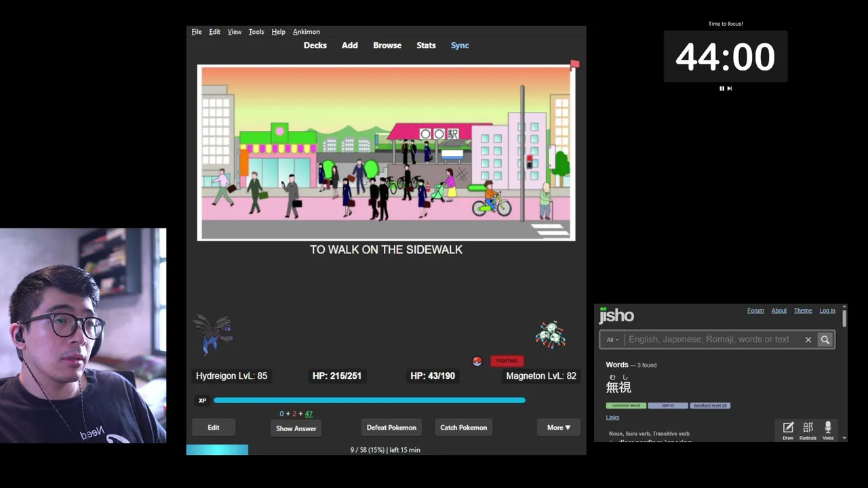Open the Edit menu in Anki
Image resolution: width=868 pixels, height=488 pixels.
pos(214,32)
